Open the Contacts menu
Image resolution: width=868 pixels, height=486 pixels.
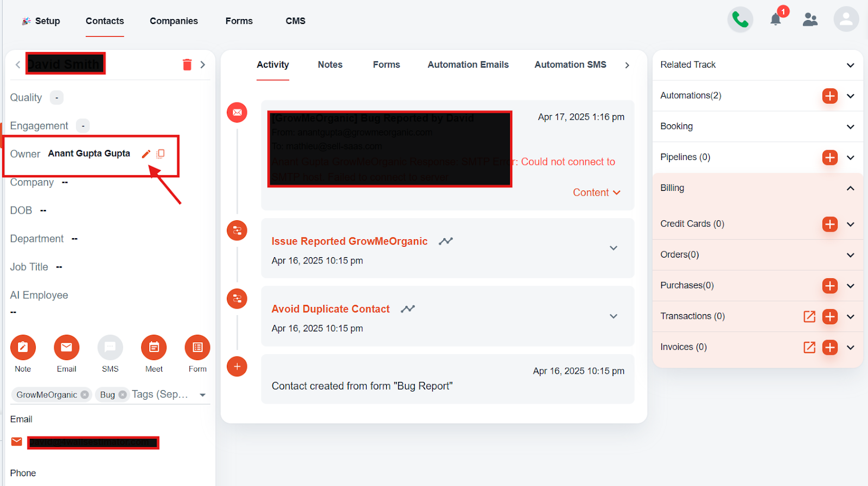point(105,21)
